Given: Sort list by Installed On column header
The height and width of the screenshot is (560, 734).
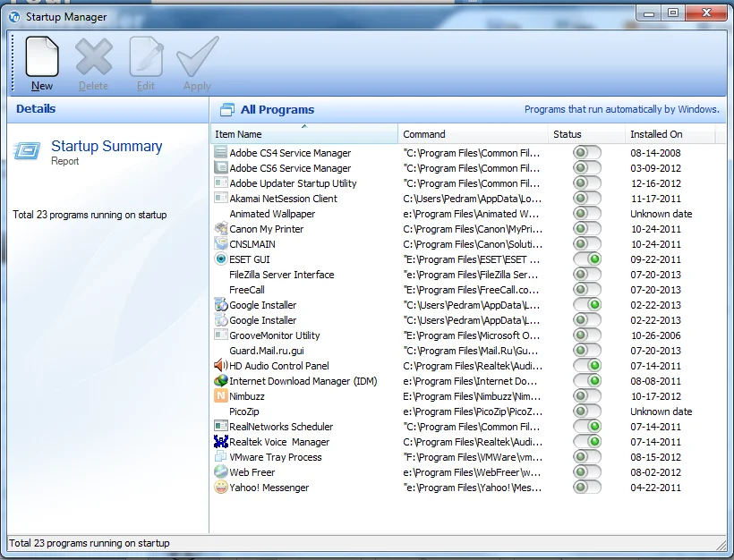Looking at the screenshot, I should click(x=670, y=134).
